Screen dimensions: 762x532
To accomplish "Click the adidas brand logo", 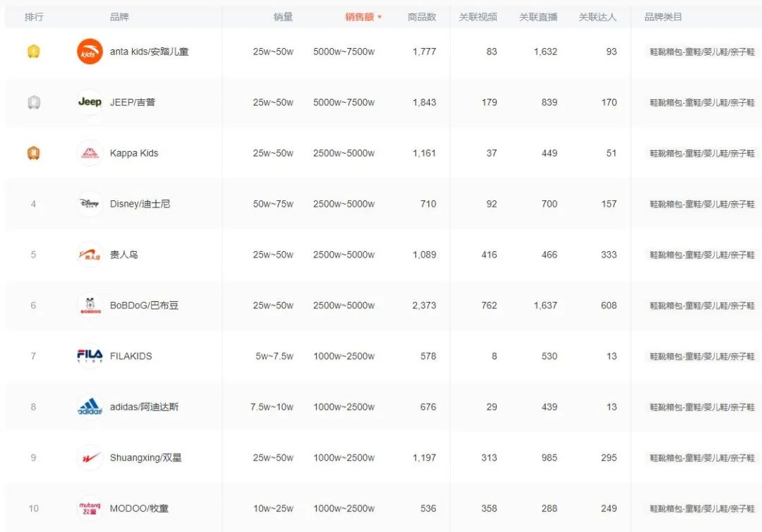I will tap(90, 406).
